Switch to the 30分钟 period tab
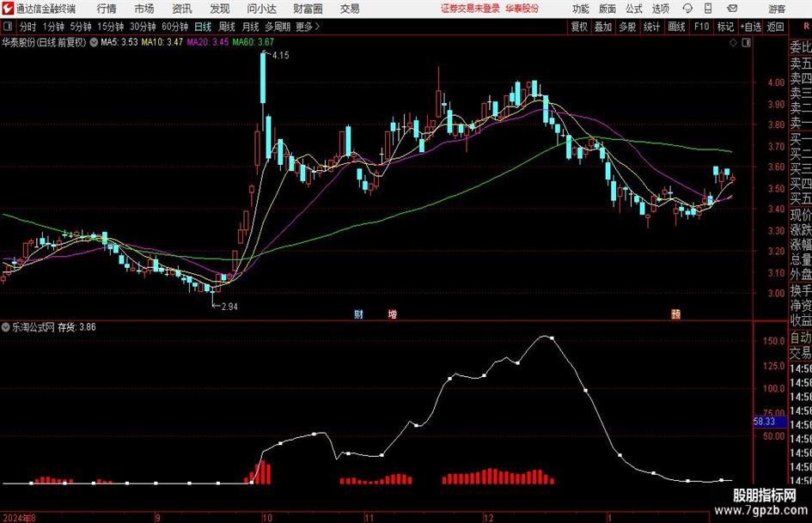Viewport: 812px width, 523px height. [x=143, y=27]
